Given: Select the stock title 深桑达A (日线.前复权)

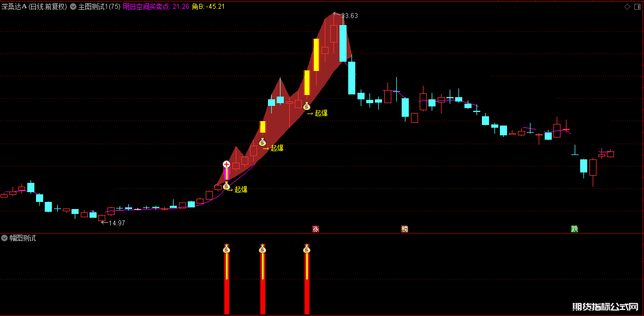Looking at the screenshot, I should [34, 7].
